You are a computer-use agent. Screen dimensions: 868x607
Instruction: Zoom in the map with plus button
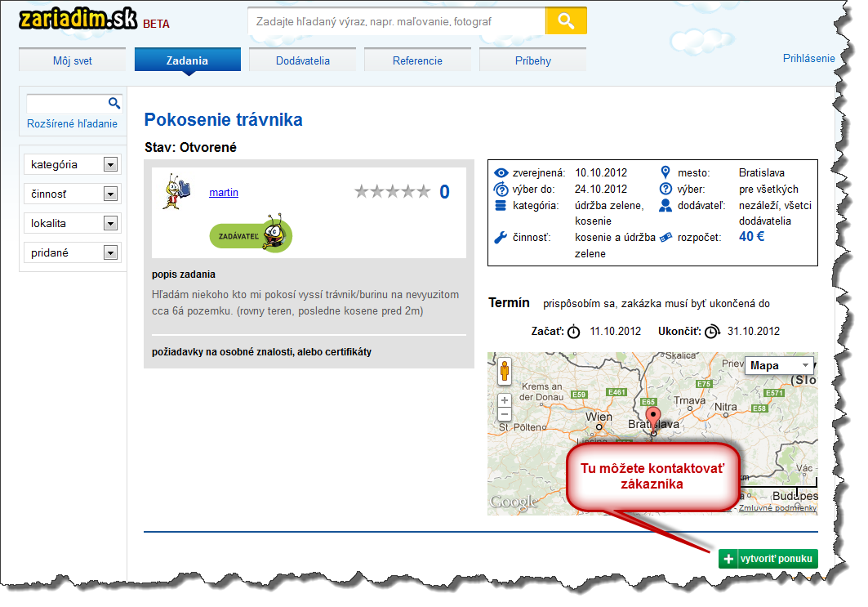point(505,400)
